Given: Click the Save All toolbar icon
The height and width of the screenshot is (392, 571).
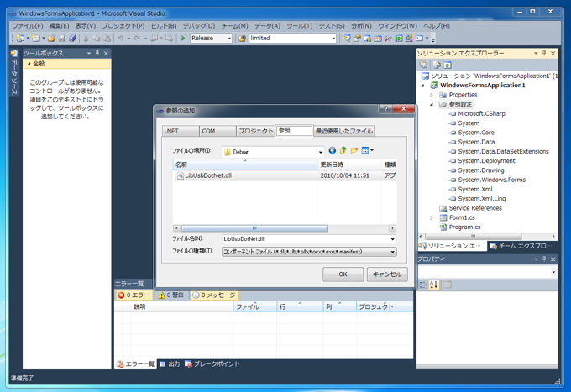Looking at the screenshot, I should [x=72, y=39].
